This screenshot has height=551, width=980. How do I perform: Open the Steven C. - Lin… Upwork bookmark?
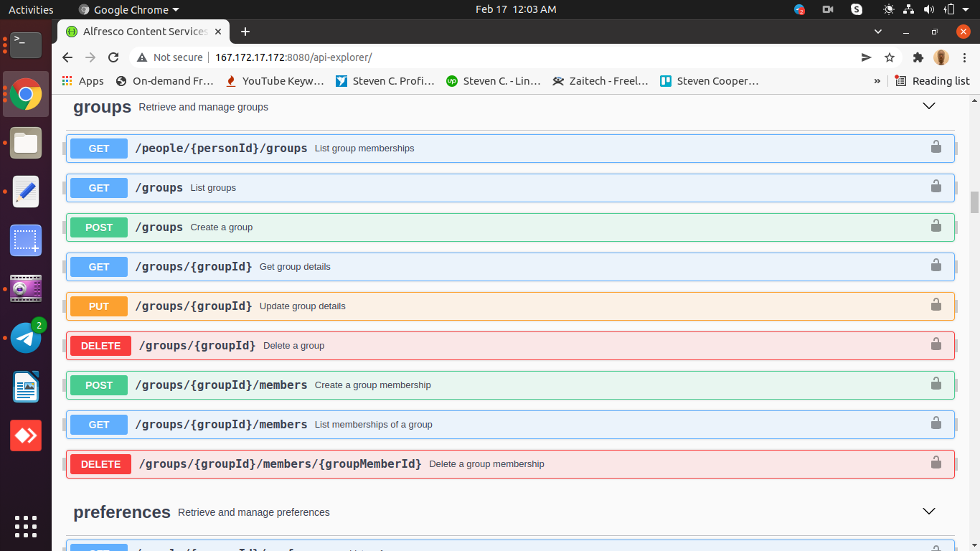pyautogui.click(x=494, y=81)
